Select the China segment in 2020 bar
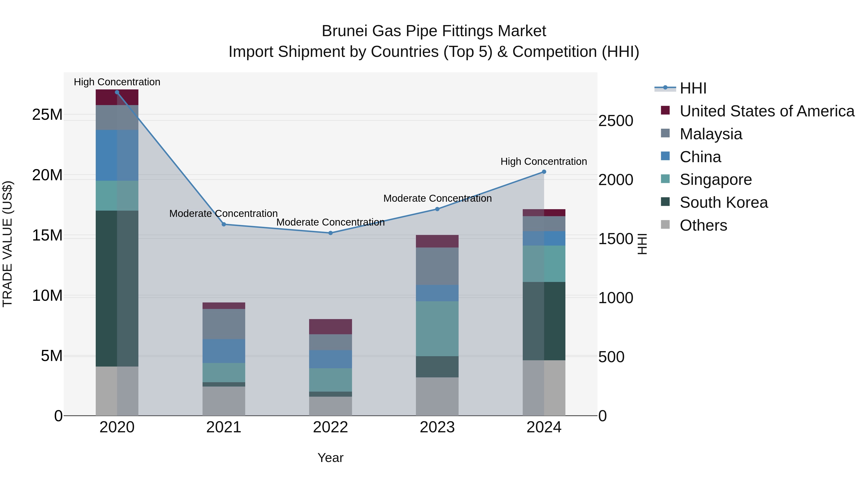The image size is (868, 488). 117,156
